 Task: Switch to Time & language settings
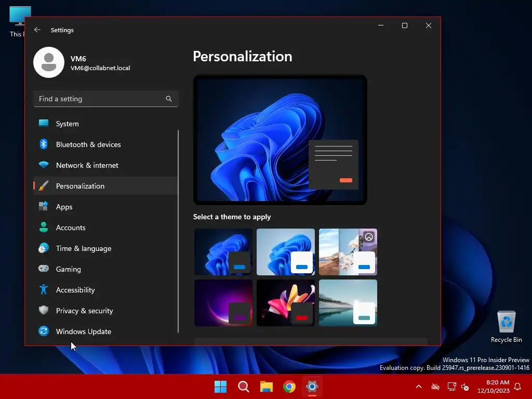[x=84, y=248]
